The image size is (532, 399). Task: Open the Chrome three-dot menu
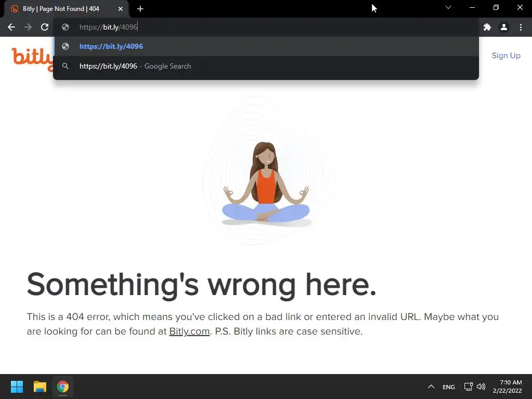521,27
